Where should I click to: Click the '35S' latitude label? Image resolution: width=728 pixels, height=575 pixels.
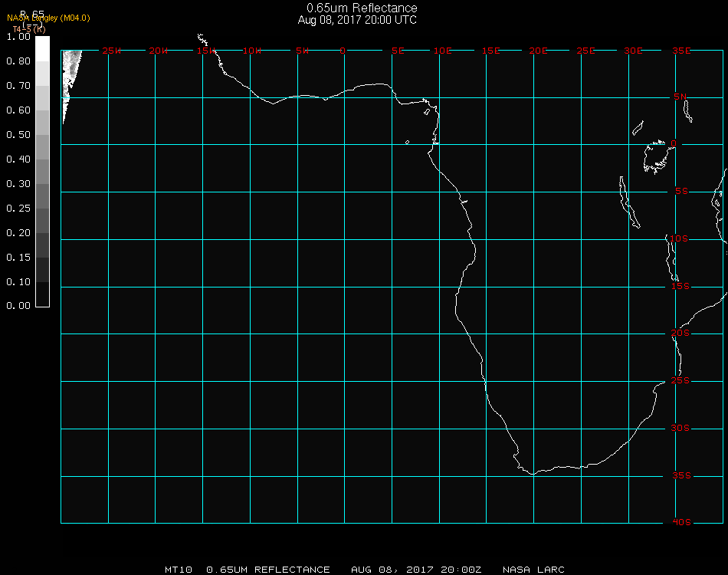pos(681,475)
